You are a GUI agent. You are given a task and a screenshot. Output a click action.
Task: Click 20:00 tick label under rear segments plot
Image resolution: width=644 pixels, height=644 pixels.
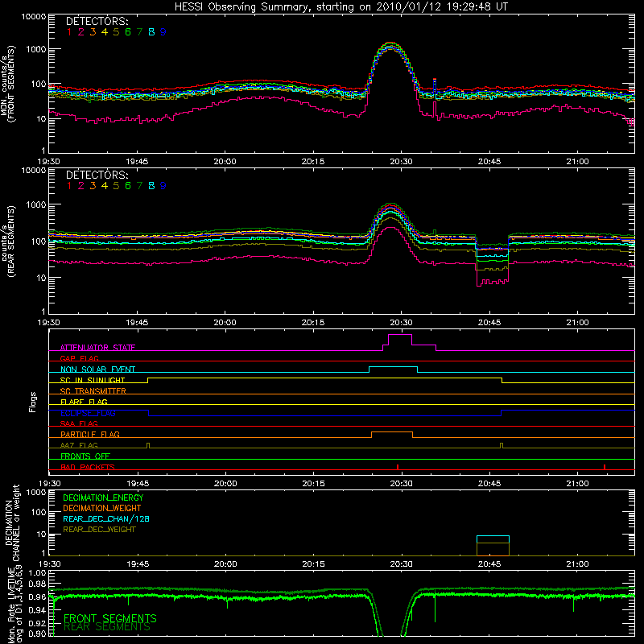[225, 323]
